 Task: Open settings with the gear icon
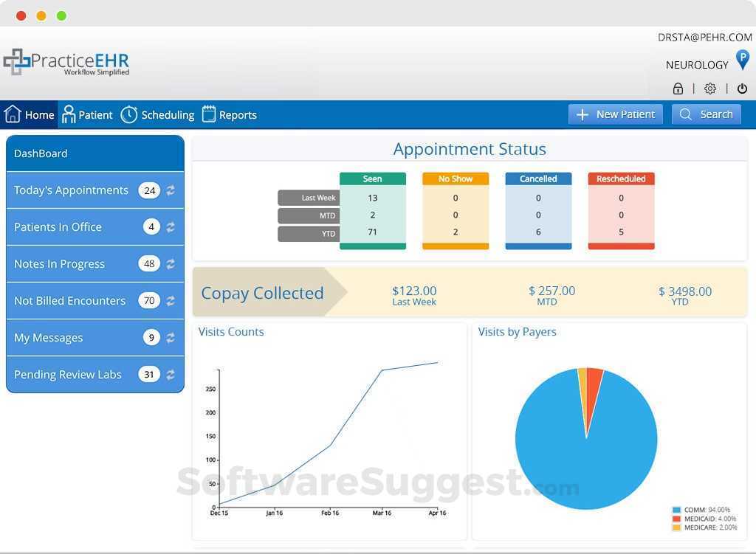click(709, 88)
